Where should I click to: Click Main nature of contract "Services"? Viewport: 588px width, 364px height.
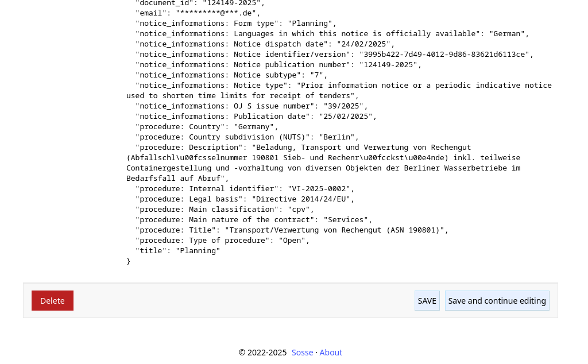click(x=346, y=220)
